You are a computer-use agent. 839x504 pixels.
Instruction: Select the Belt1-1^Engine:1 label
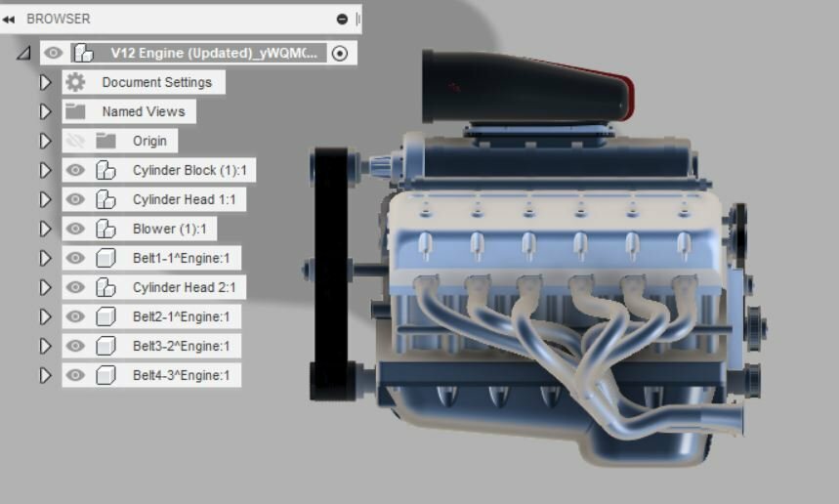pyautogui.click(x=182, y=259)
